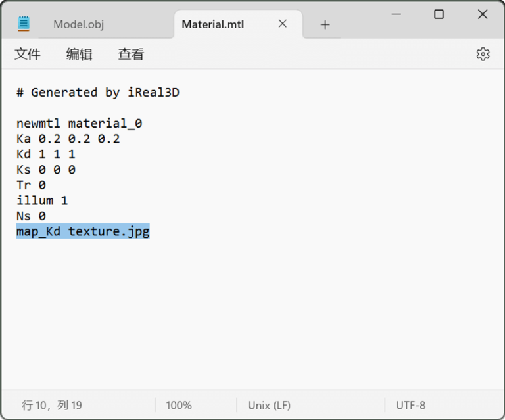Close the Material.mtl tab
This screenshot has width=505, height=420.
[283, 24]
